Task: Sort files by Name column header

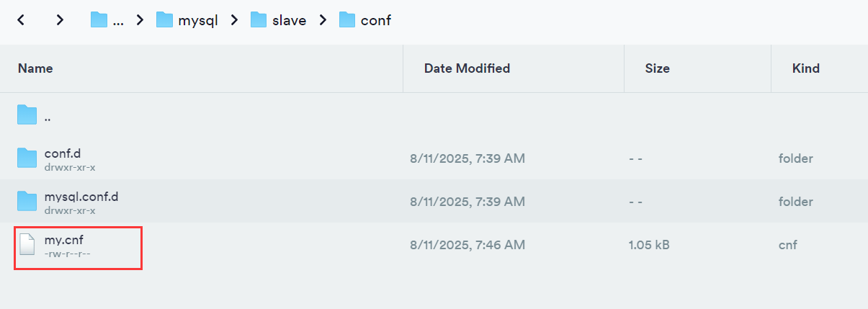Action: (x=35, y=68)
